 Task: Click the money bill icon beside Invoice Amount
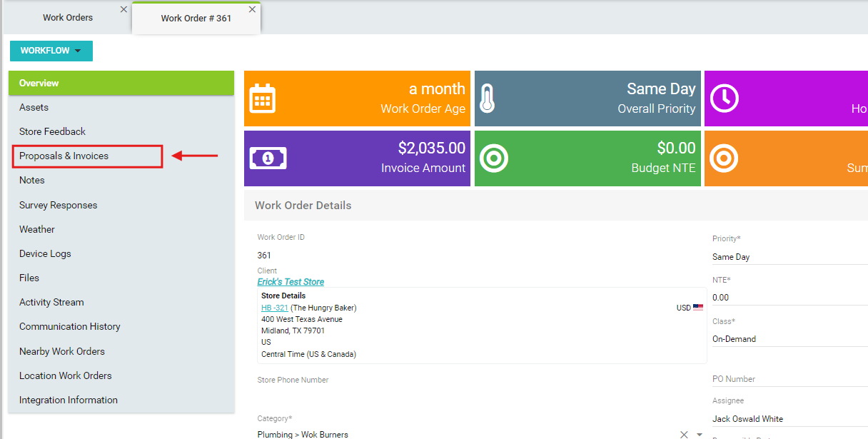(x=268, y=158)
